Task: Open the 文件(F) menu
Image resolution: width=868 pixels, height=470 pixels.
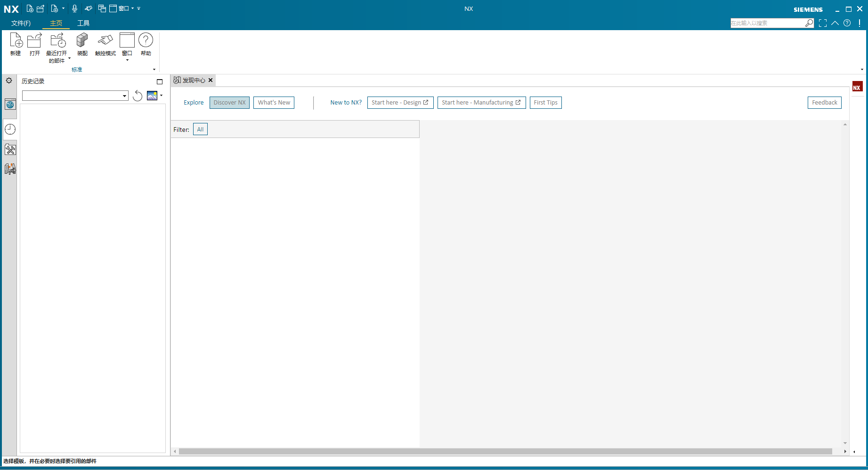Action: point(21,23)
